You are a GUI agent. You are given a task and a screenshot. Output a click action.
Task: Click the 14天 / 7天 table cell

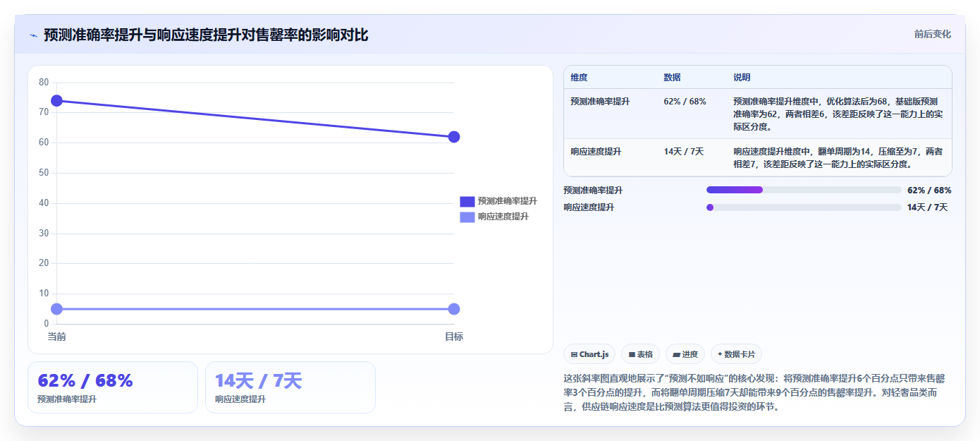[683, 151]
